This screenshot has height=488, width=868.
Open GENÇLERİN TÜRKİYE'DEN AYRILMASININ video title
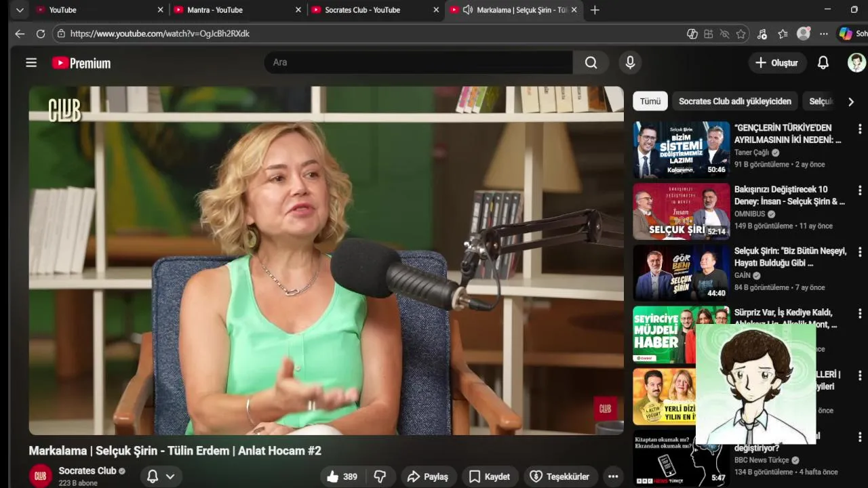coord(788,134)
